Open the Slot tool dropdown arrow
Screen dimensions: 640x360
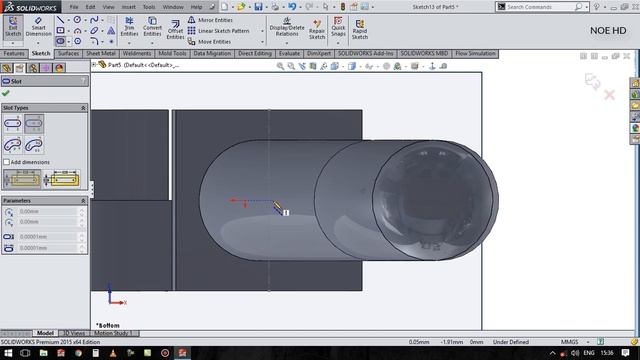69,41
